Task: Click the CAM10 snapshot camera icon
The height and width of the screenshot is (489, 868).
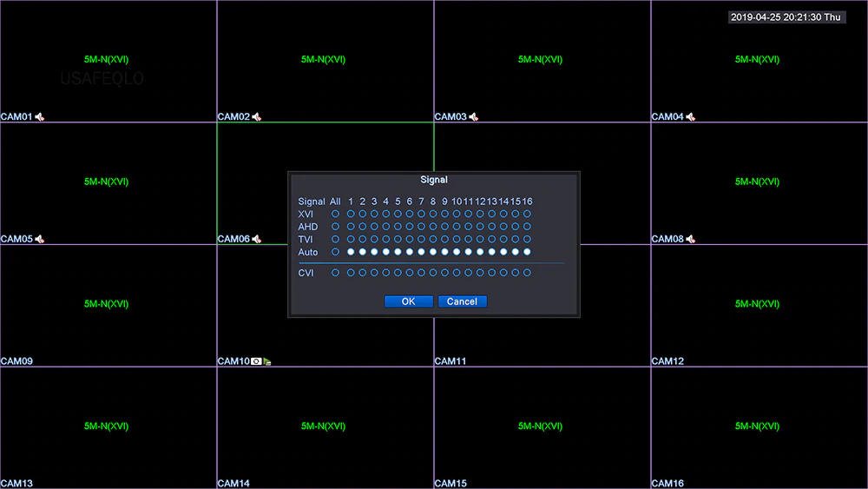Action: pyautogui.click(x=256, y=361)
